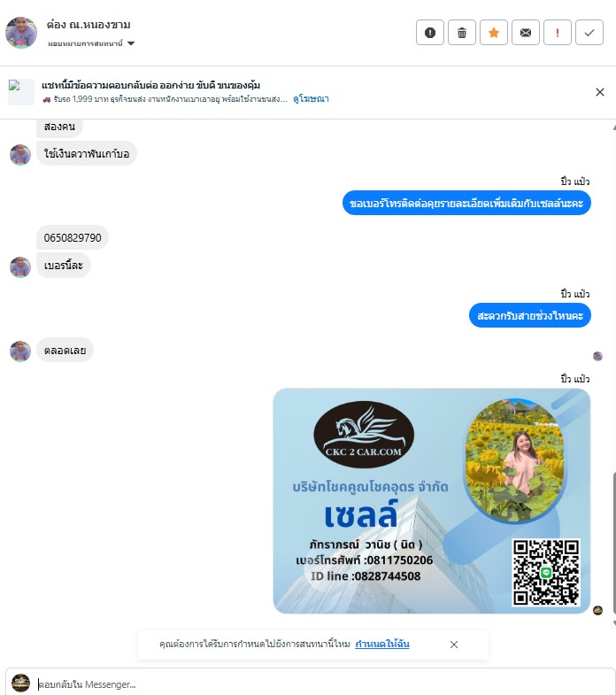This screenshot has width=616, height=695.
Task: Close the assignment prompt notification
Action: pyautogui.click(x=454, y=645)
